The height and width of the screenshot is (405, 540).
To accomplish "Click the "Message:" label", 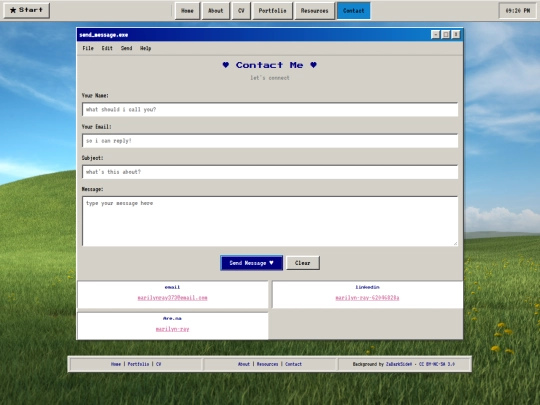I will [92, 189].
